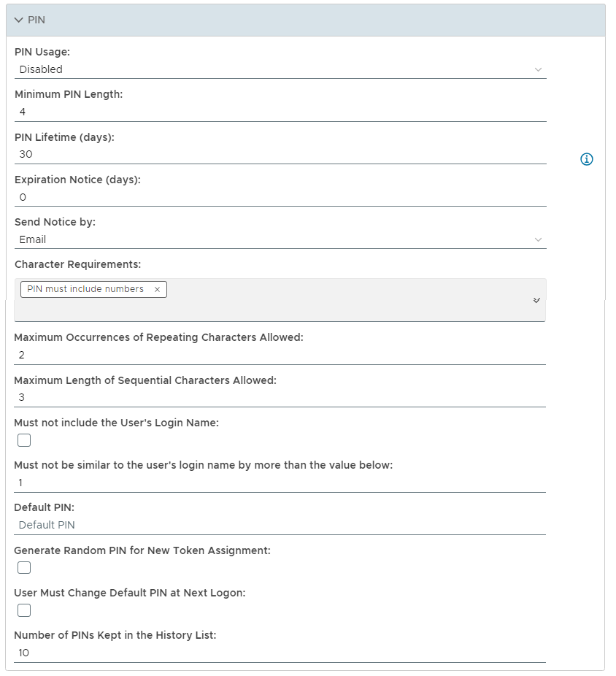Collapse the PIN section header

tap(19, 20)
